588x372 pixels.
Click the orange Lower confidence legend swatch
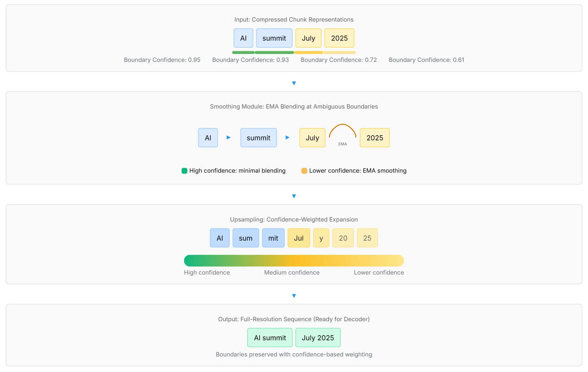(304, 171)
